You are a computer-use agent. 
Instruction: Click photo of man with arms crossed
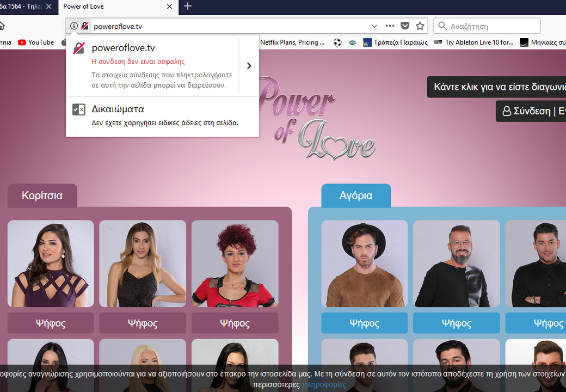tap(536, 264)
